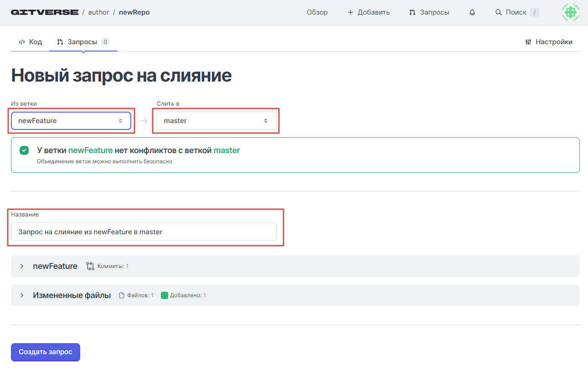Click the Запросы counter badge 0
The image size is (588, 371).
105,42
